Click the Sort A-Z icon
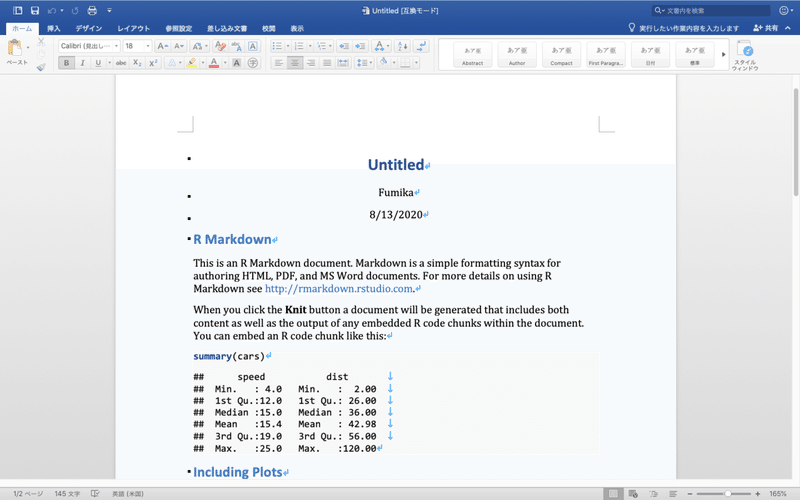The width and height of the screenshot is (800, 500). pyautogui.click(x=403, y=46)
